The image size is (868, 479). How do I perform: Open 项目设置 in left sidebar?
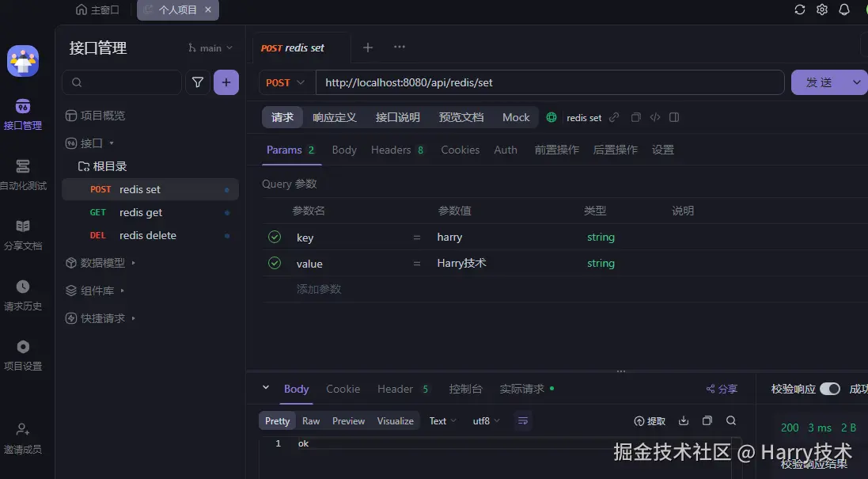click(x=23, y=355)
